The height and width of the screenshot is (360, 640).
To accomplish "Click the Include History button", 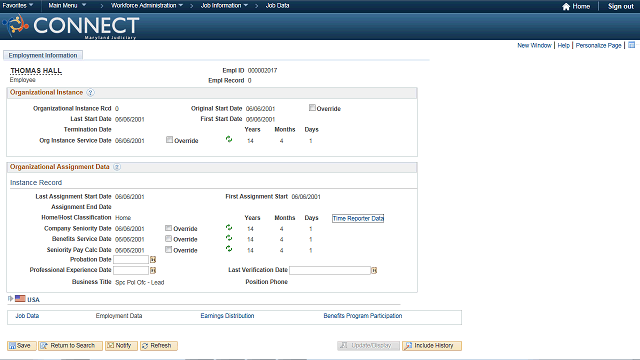I will 432,346.
